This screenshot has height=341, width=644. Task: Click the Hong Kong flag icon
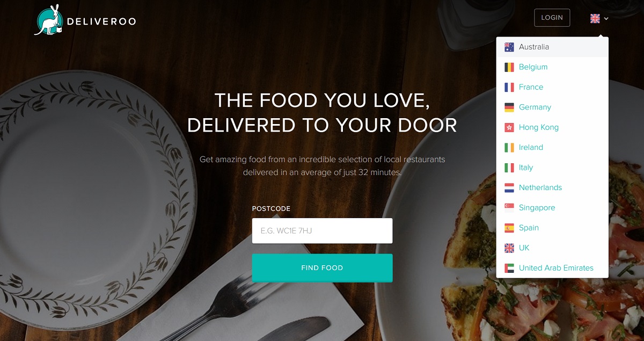(x=509, y=127)
